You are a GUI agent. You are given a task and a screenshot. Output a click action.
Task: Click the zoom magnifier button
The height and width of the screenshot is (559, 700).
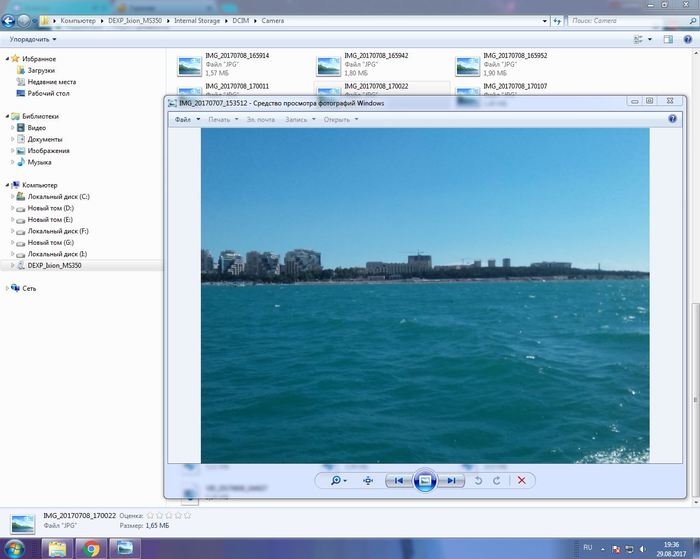(338, 481)
